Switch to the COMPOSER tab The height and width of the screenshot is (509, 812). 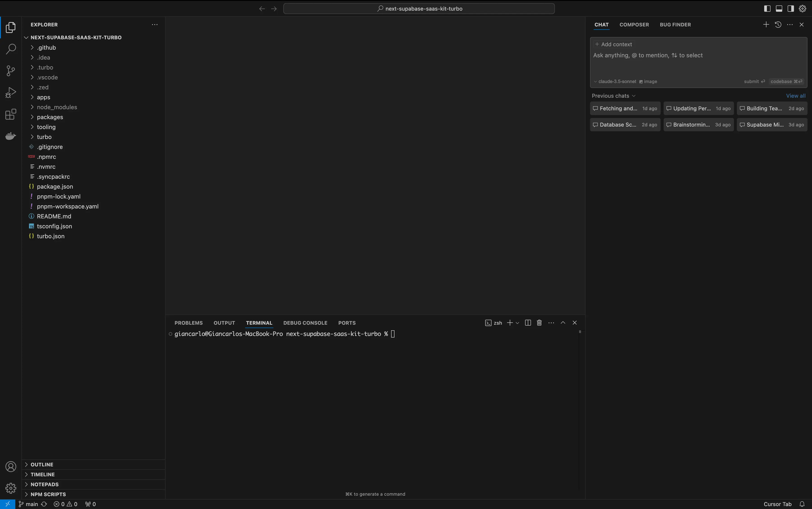coord(634,24)
